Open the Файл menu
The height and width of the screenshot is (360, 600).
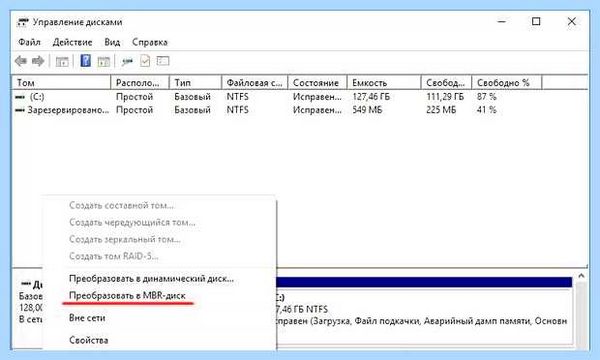tap(29, 42)
